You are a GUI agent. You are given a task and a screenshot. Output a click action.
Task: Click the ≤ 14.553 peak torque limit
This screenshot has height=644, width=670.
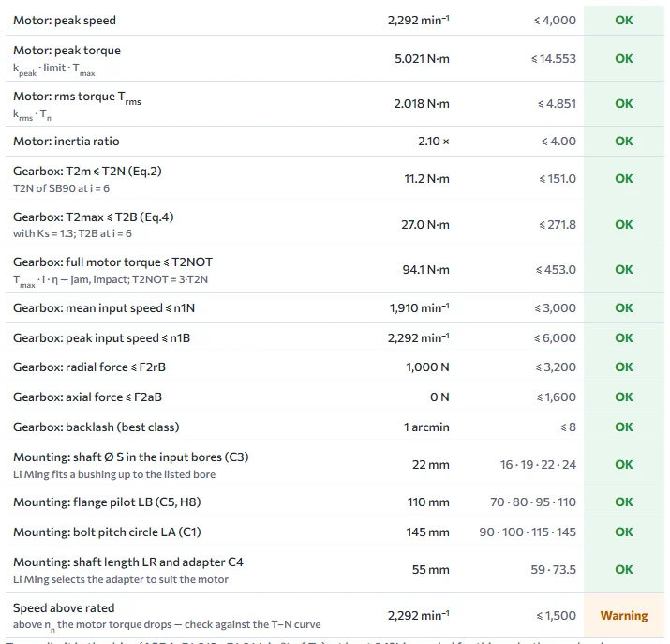pos(554,58)
